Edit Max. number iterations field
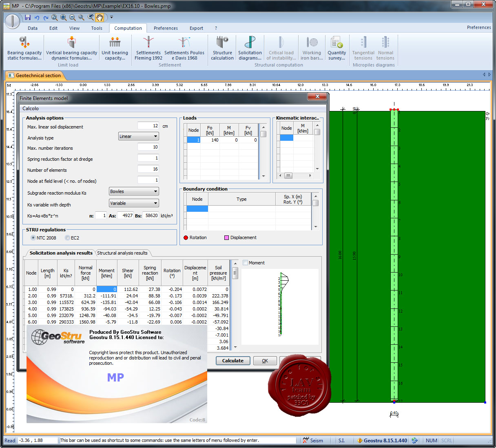 148,147
